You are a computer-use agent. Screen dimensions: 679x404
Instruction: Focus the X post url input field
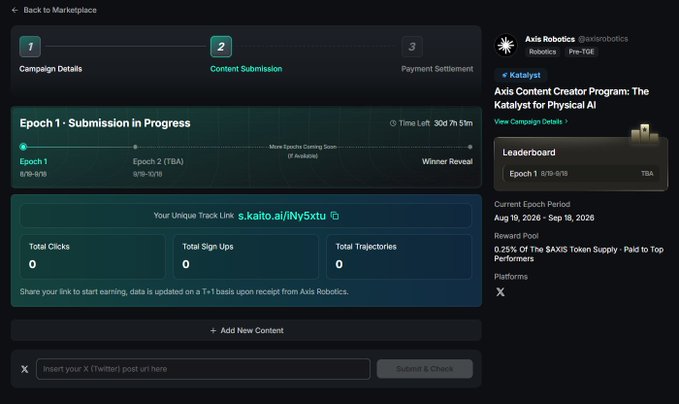click(x=203, y=369)
